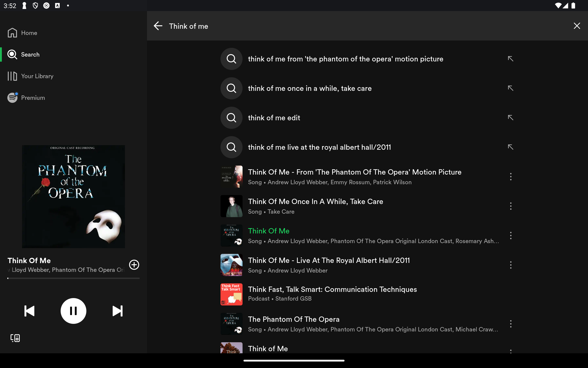588x368 pixels.
Task: Tap the search icon beside the motion picture suggestion
Action: [231, 59]
